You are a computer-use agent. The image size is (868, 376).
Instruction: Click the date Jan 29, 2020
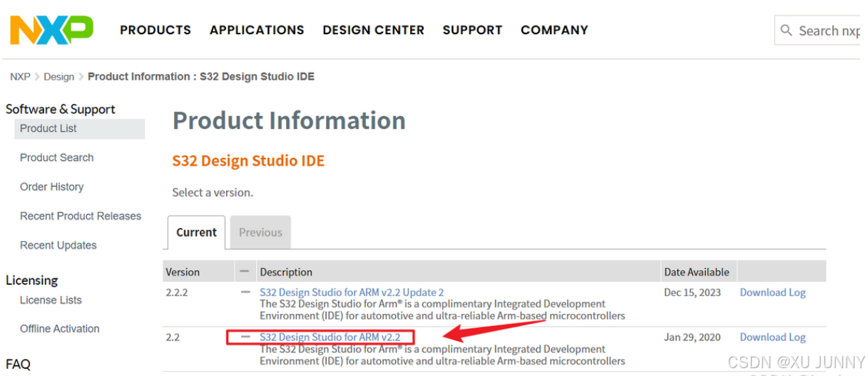click(x=693, y=337)
